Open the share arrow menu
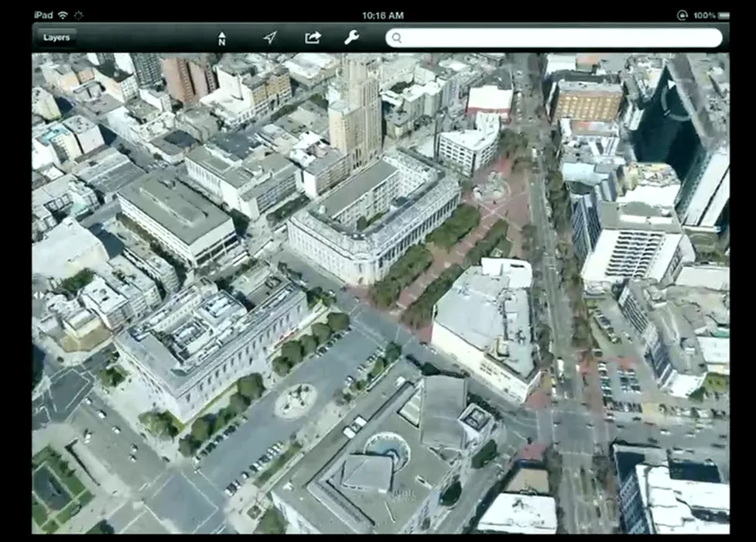 313,37
